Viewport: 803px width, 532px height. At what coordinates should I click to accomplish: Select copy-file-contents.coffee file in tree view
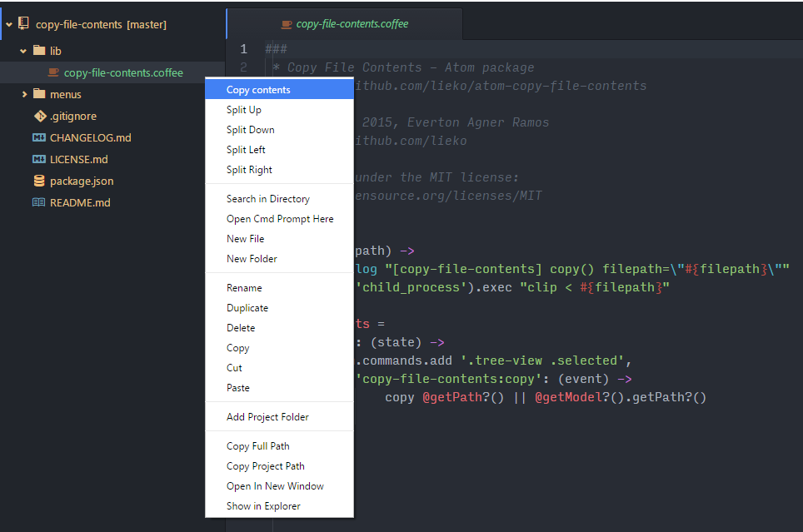point(123,72)
